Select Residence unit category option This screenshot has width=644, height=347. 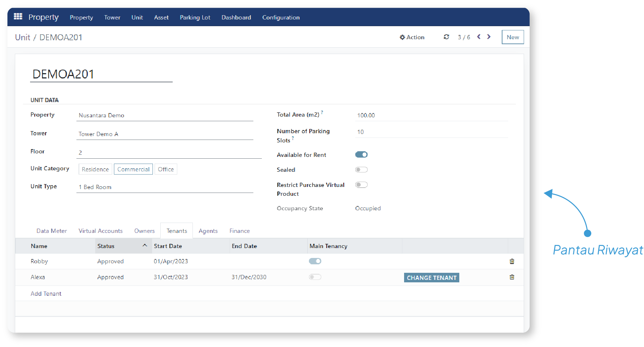(95, 169)
